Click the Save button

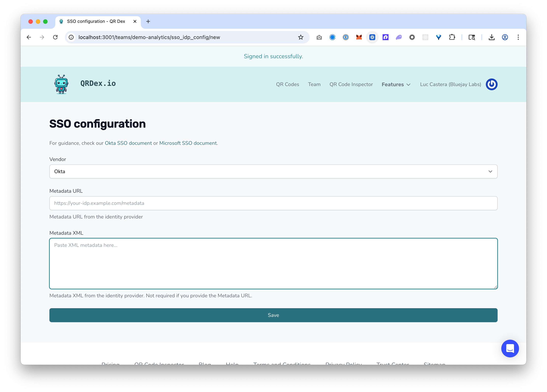tap(273, 315)
